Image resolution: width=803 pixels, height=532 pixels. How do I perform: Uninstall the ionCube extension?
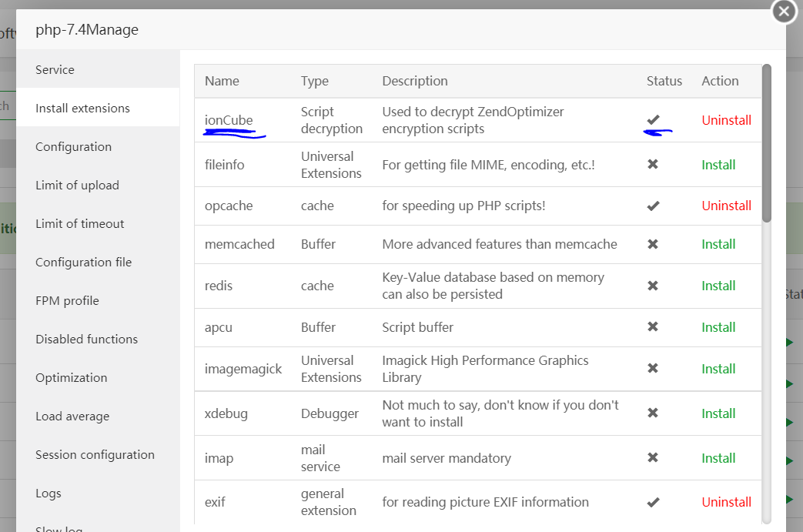click(x=726, y=120)
